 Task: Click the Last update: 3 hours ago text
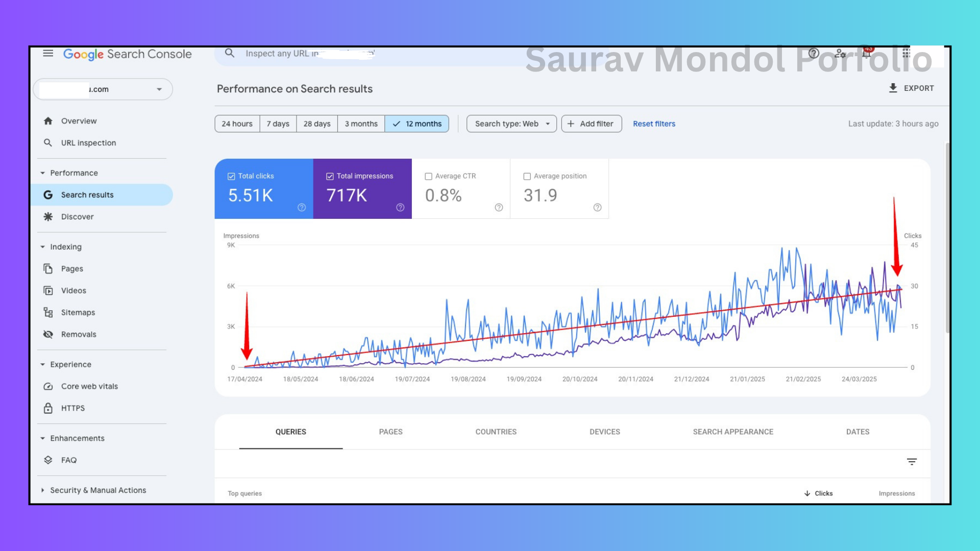(x=893, y=123)
